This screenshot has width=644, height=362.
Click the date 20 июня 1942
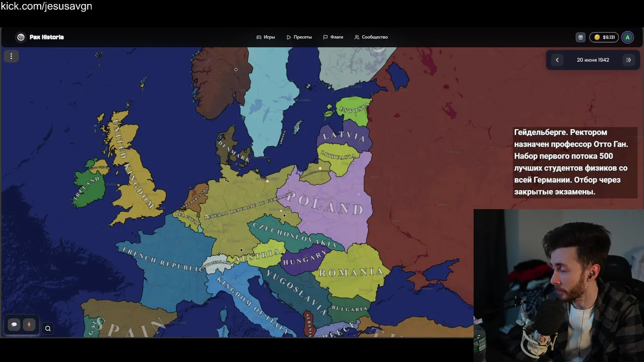click(x=593, y=60)
